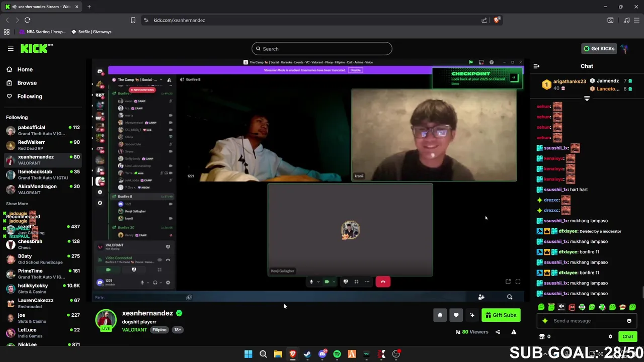Open the emoji picker in message box
The image size is (644, 362).
tap(629, 321)
